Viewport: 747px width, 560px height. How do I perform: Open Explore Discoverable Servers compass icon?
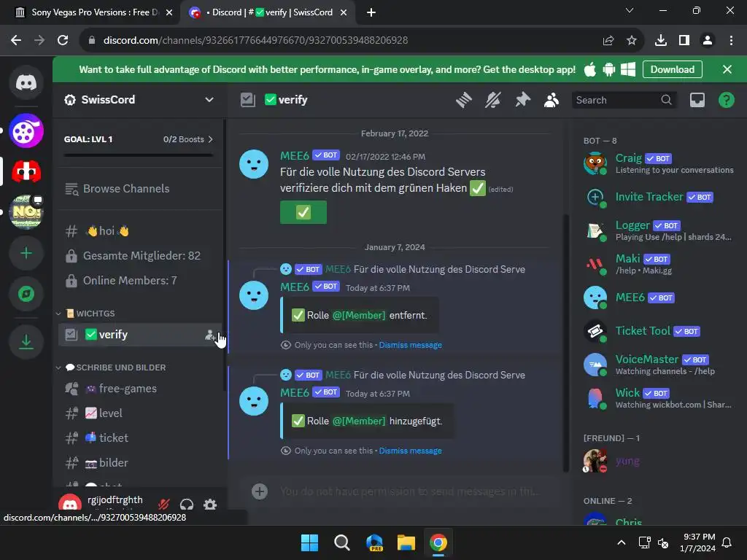click(x=26, y=294)
